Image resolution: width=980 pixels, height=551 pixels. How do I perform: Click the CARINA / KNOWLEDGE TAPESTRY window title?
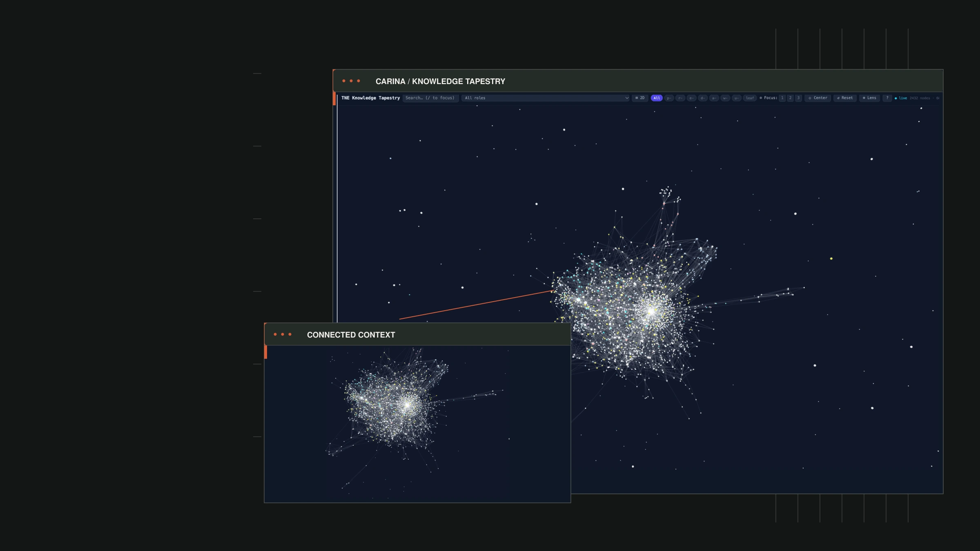click(440, 81)
